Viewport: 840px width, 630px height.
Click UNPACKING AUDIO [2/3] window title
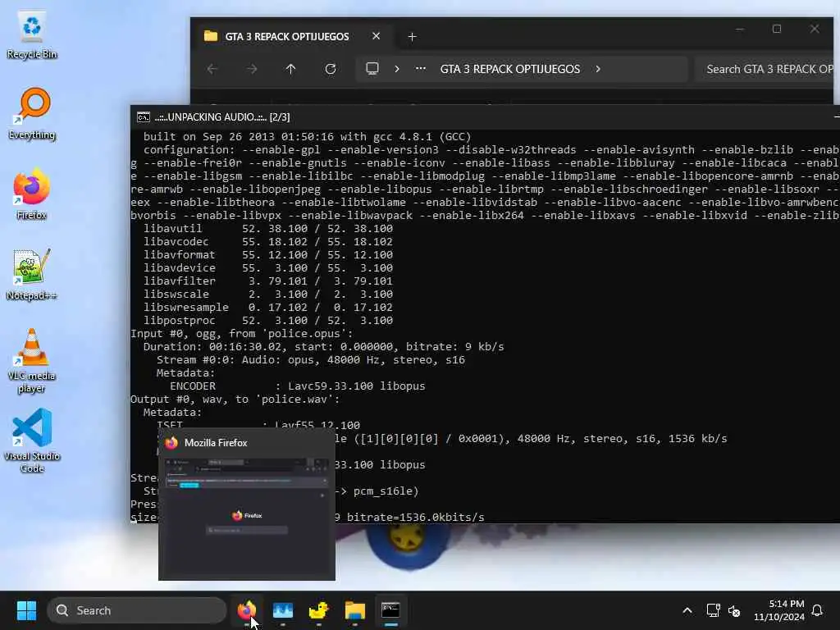[222, 117]
